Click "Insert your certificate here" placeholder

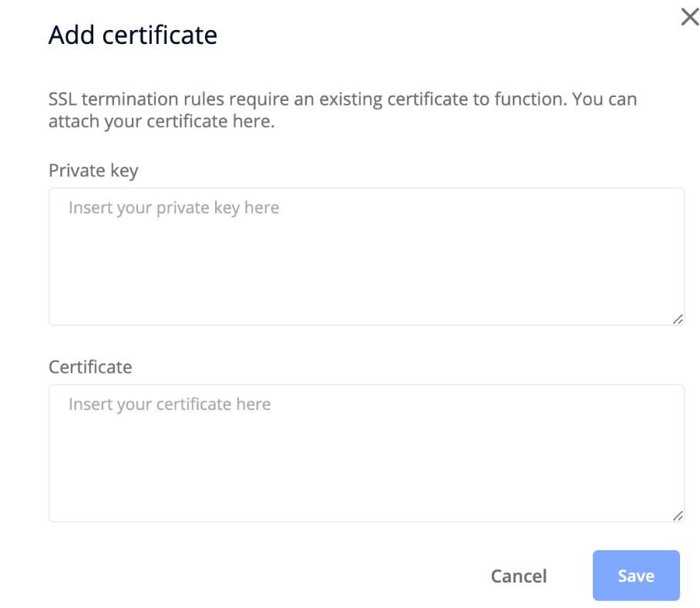170,405
